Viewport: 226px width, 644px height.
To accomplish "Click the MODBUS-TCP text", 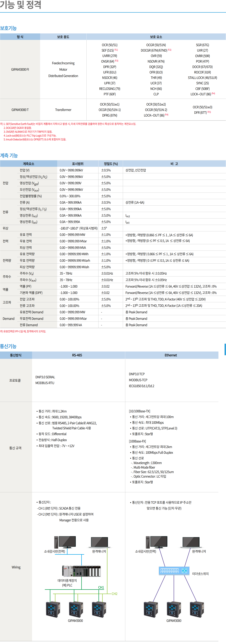I will [x=138, y=380].
